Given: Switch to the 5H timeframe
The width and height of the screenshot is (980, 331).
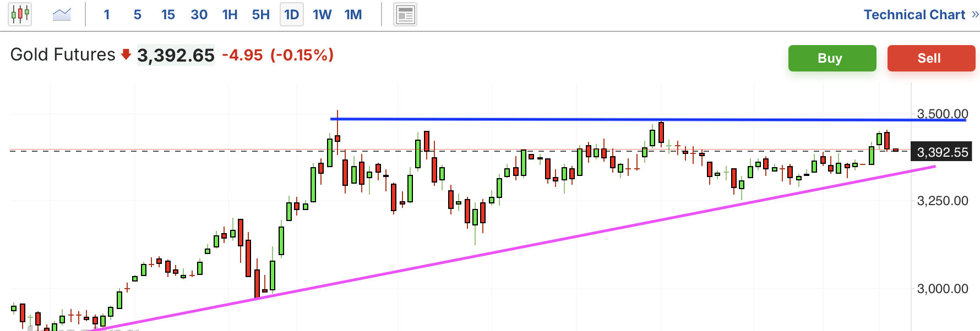Looking at the screenshot, I should (261, 15).
